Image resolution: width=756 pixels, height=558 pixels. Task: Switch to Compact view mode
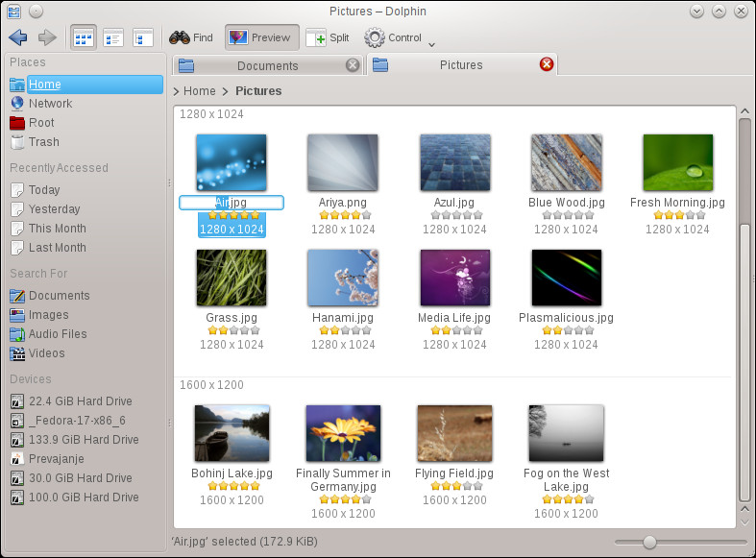coord(113,37)
